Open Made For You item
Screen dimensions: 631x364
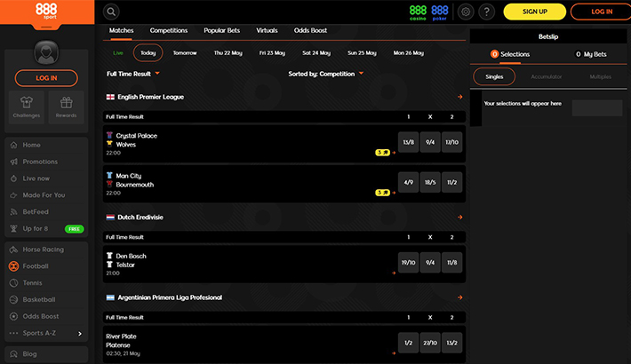pyautogui.click(x=46, y=195)
